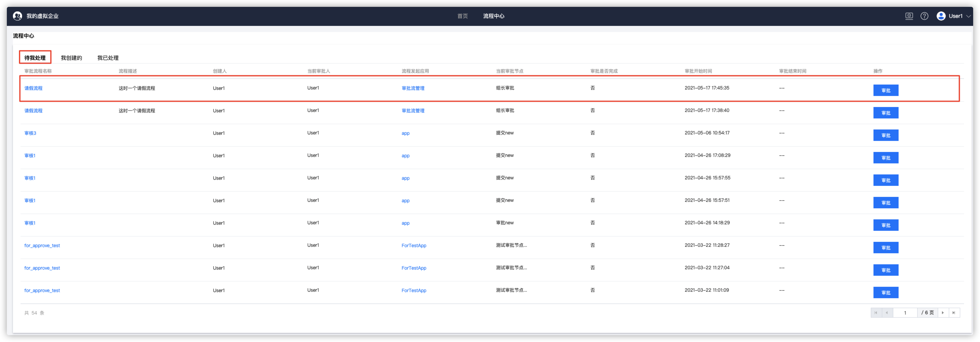Viewport: 980px width, 342px height.
Task: Open for_approve_test link started 11:01:09
Action: pos(42,290)
